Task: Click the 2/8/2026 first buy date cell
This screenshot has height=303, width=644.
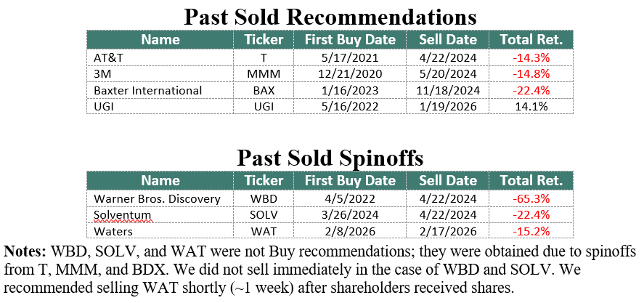Action: click(x=350, y=232)
